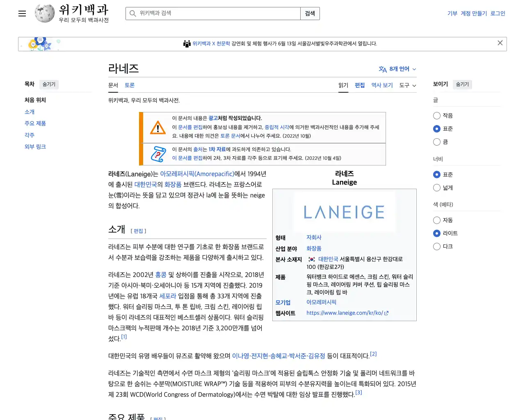
Task: Select large text size 큼
Action: pos(437,142)
